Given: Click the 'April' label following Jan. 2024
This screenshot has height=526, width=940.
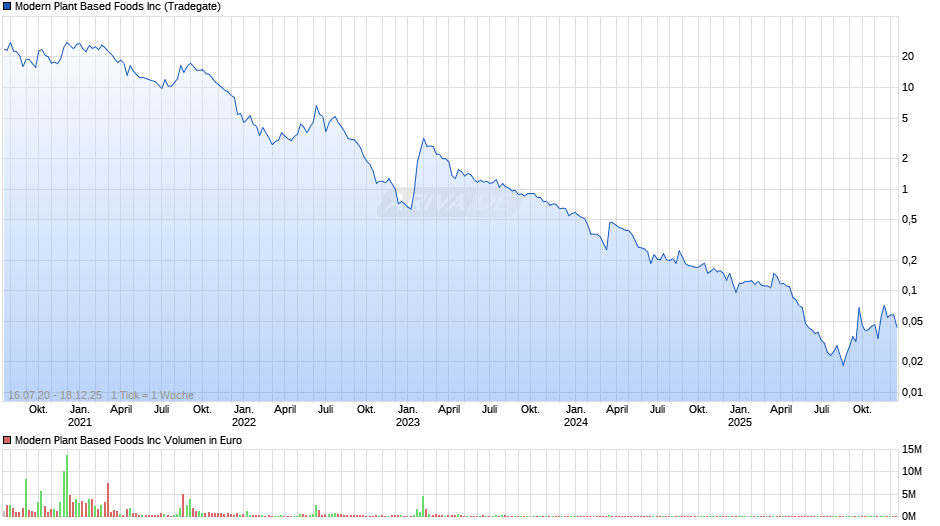Looking at the screenshot, I should 617,410.
